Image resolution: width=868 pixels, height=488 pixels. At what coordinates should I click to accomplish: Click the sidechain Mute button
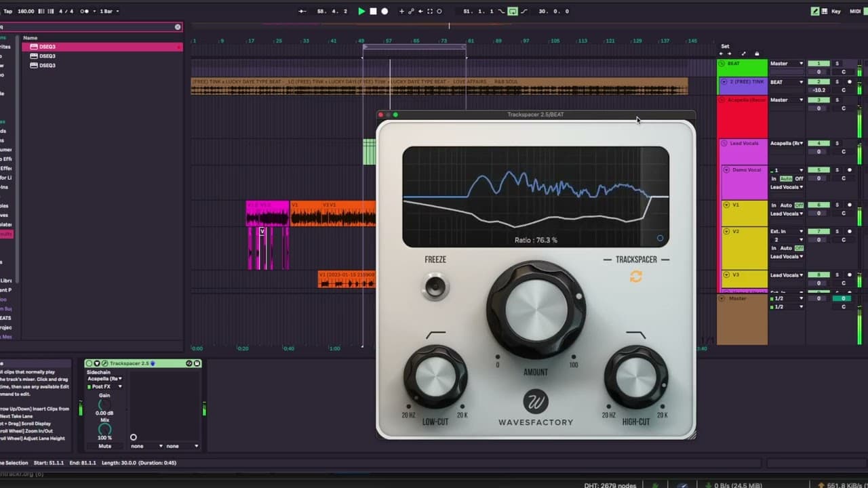[104, 446]
